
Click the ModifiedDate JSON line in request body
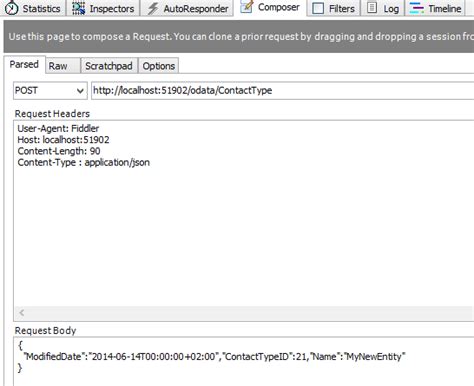pyautogui.click(x=214, y=357)
